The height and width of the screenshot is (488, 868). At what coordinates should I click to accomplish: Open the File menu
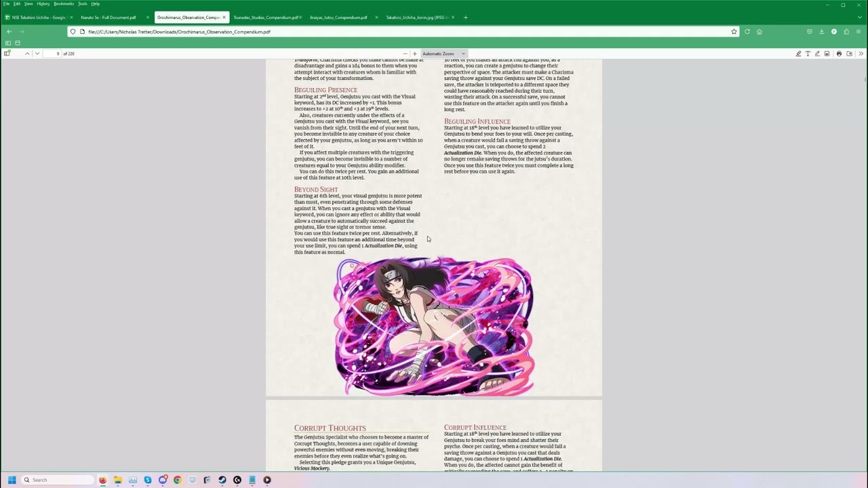[x=6, y=3]
